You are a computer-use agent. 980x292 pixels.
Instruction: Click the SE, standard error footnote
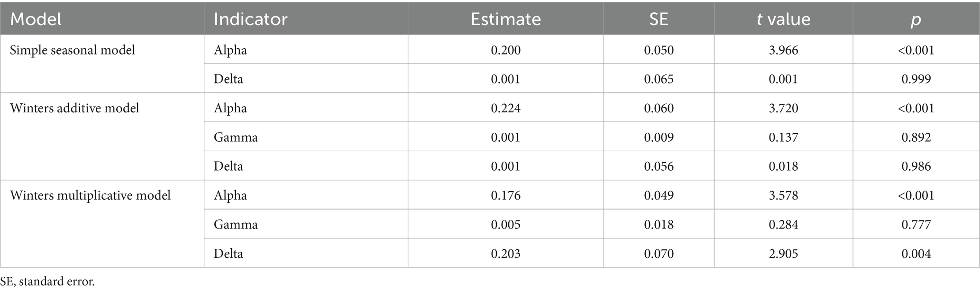pos(47,282)
